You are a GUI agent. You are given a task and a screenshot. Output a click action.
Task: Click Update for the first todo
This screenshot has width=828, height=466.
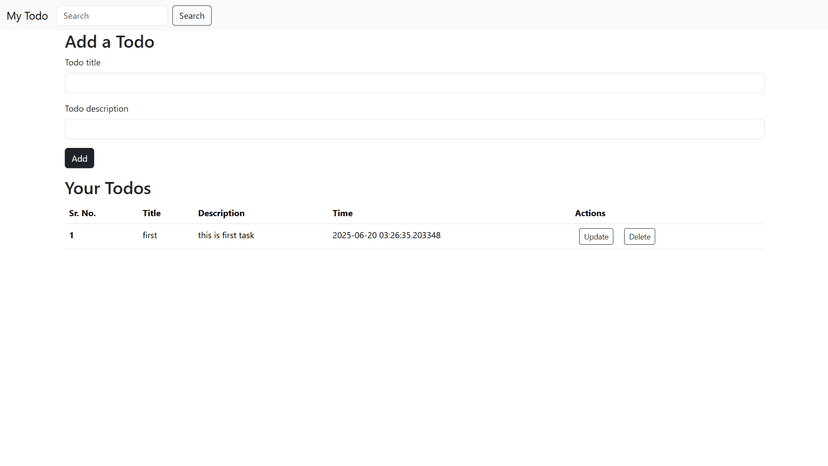click(x=596, y=237)
